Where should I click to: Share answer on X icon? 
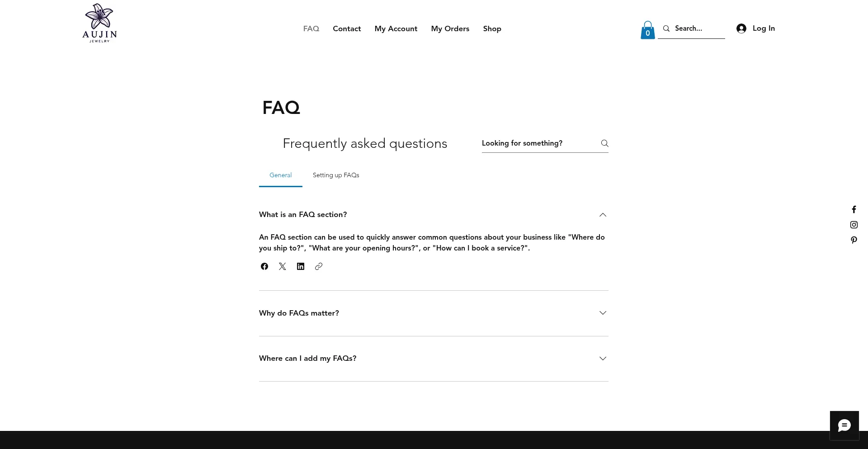click(283, 266)
